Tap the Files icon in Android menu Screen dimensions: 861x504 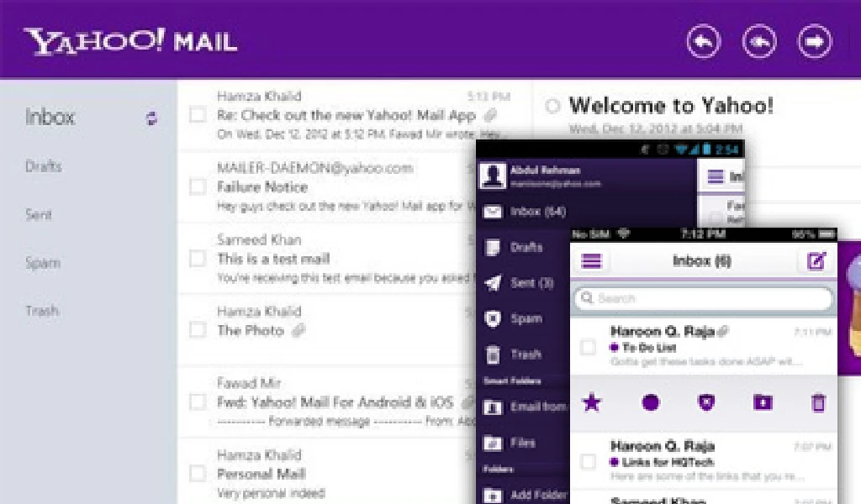pos(493,443)
